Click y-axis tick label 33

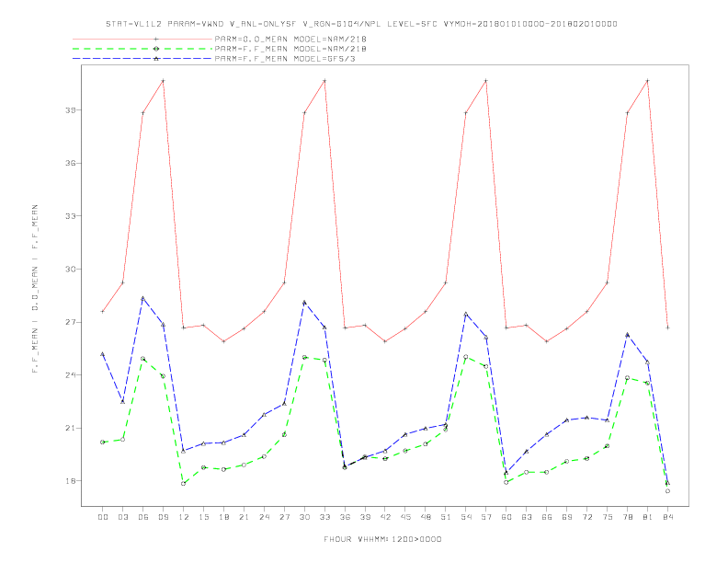point(71,216)
